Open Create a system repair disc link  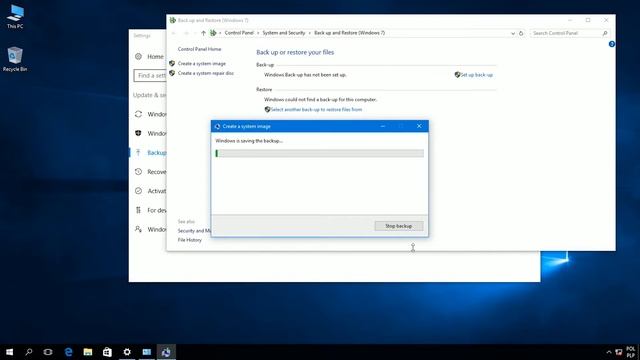click(206, 73)
